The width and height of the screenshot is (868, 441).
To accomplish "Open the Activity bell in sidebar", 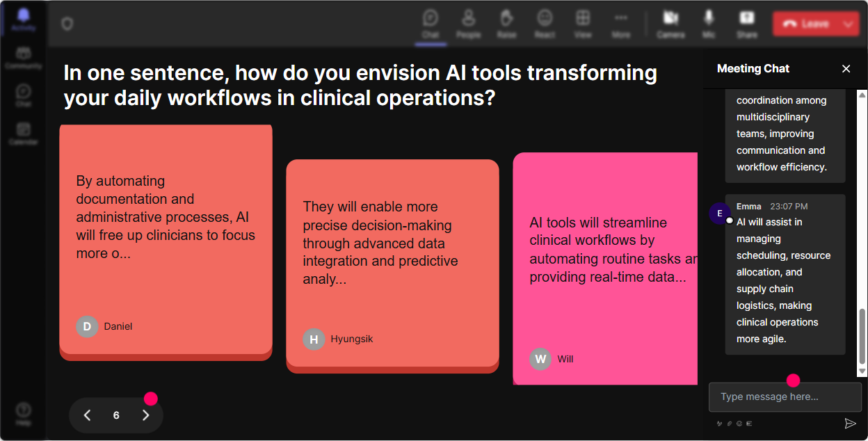I will [x=24, y=19].
